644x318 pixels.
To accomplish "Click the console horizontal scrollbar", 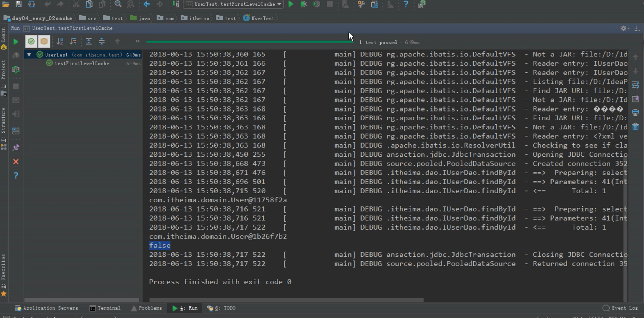I will point(286,300).
